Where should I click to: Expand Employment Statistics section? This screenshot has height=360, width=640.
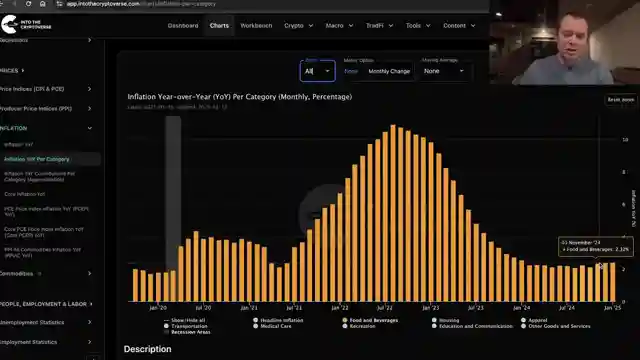pos(46,342)
